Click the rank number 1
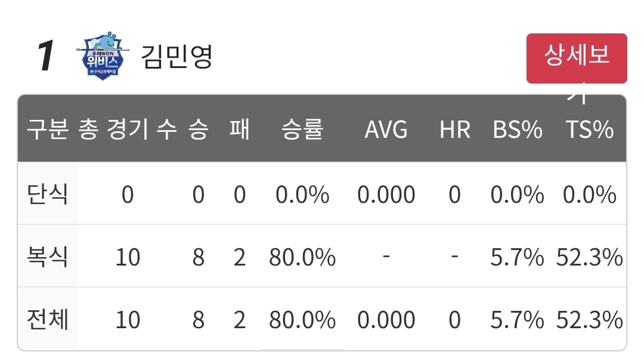 click(45, 55)
